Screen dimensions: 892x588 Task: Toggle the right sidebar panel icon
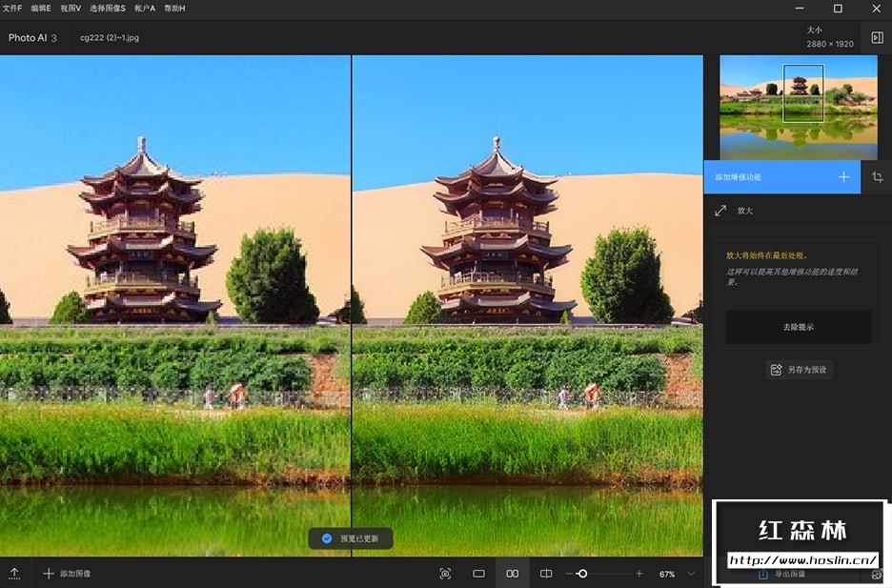coord(877,37)
